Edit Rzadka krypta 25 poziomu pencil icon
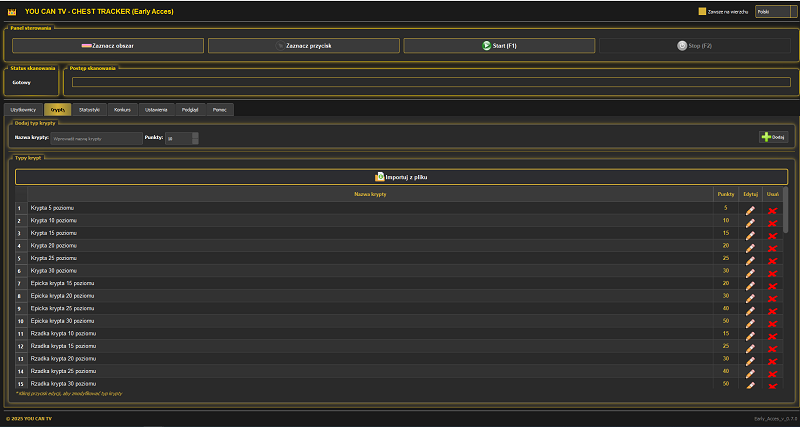This screenshot has width=800, height=427. 749,374
